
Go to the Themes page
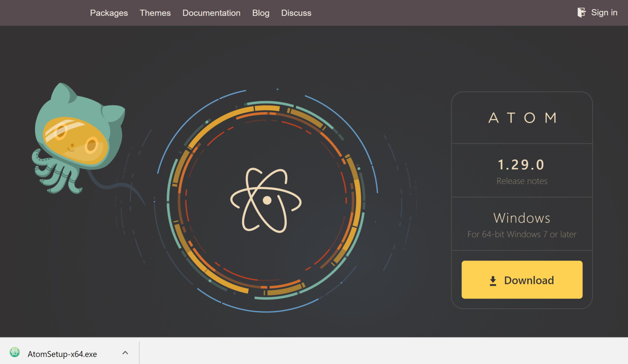pos(155,13)
